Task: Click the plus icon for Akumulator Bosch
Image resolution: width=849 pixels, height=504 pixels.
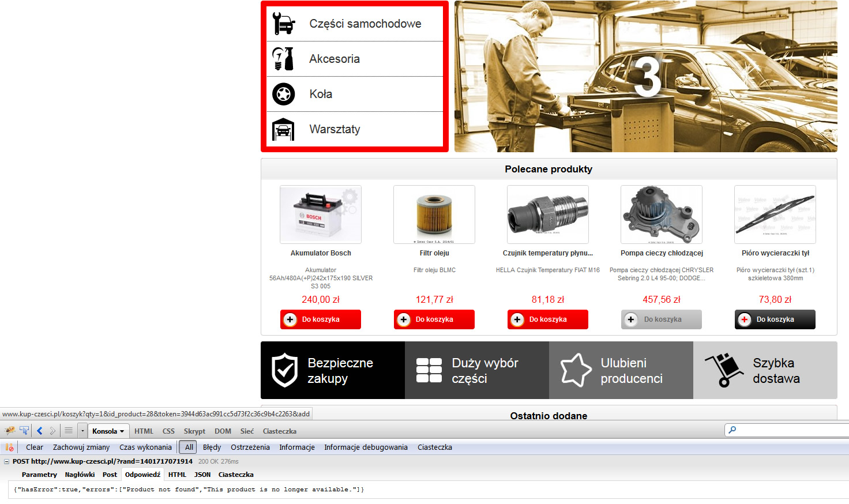Action: 290,319
